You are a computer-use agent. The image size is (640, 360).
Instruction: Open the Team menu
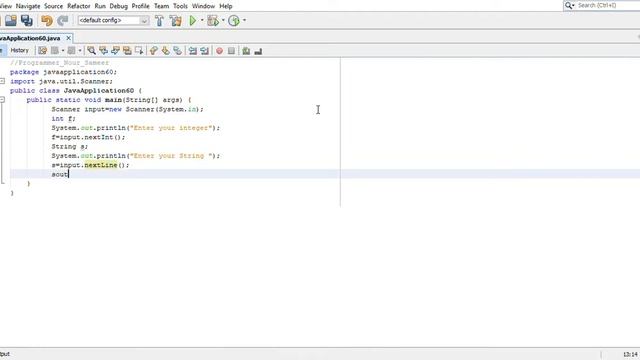tap(161, 6)
